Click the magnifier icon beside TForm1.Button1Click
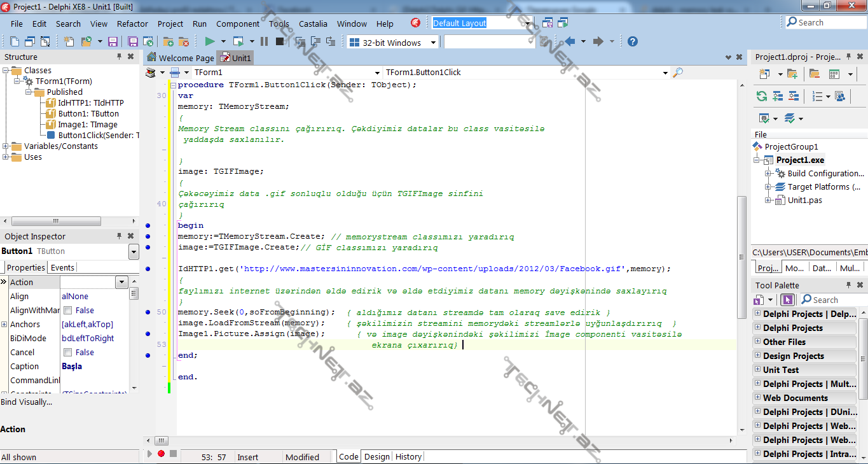 coord(678,73)
